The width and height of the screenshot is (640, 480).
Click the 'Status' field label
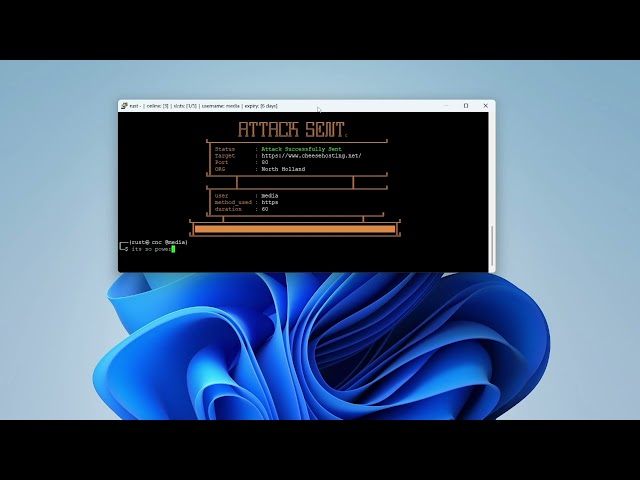[x=224, y=149]
